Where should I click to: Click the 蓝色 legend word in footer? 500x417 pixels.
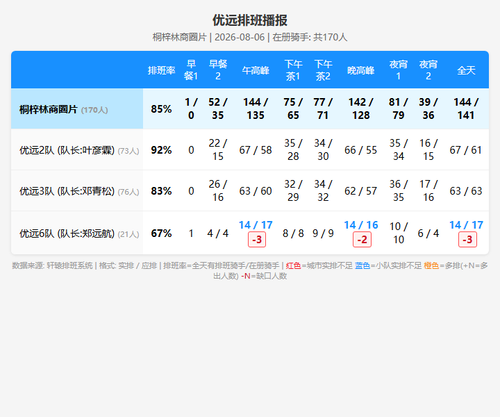(362, 266)
